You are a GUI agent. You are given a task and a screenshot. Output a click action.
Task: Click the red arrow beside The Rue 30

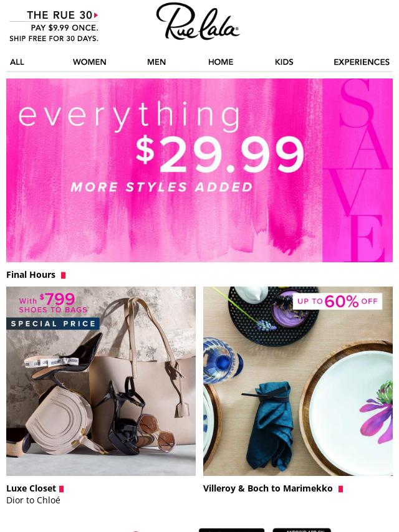[x=96, y=16]
